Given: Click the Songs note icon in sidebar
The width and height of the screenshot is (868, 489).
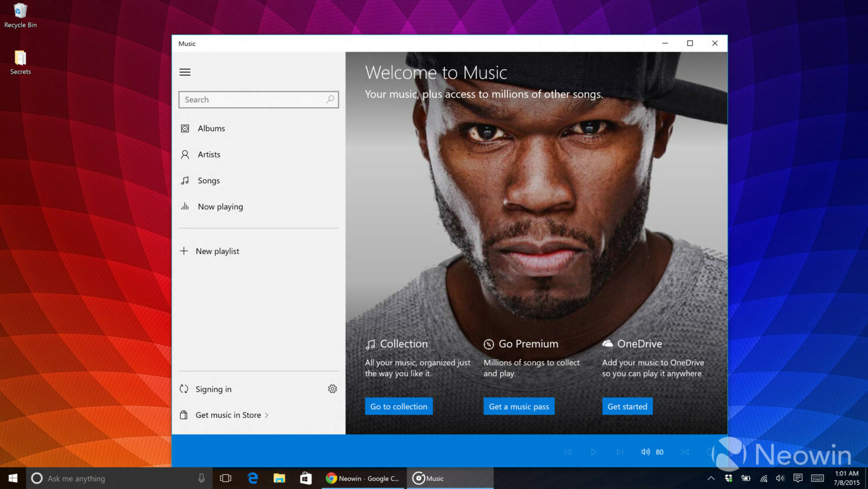Looking at the screenshot, I should pos(185,181).
